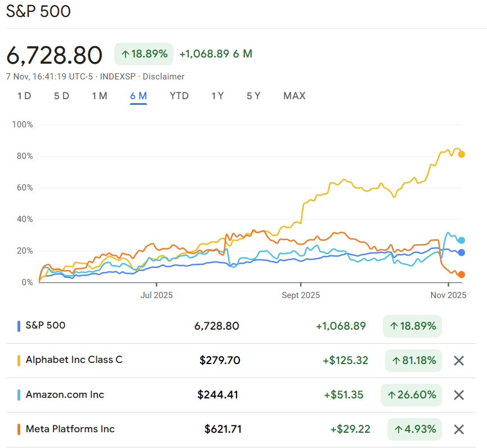
Task: Choose the 5 Y time range
Action: click(253, 96)
